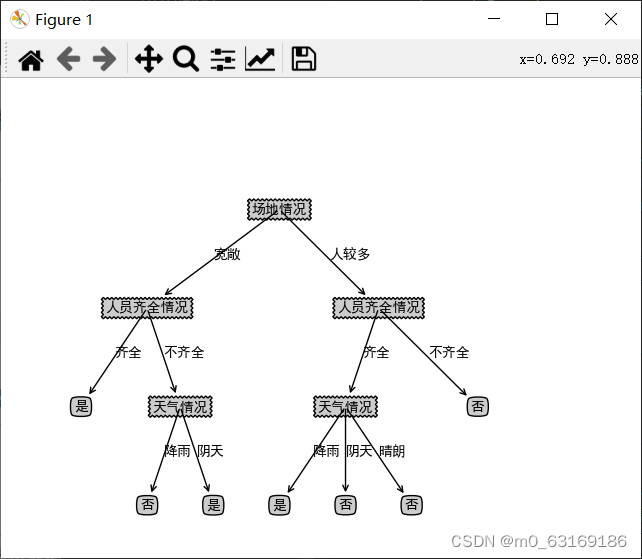This screenshot has width=642, height=559.
Task: Click the matplotlib logo in the title bar
Action: pos(19,19)
